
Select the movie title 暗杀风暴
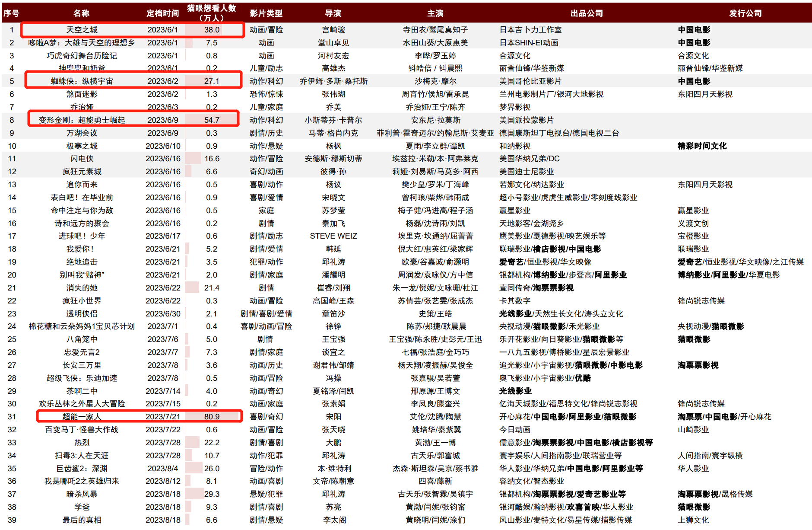(x=82, y=494)
